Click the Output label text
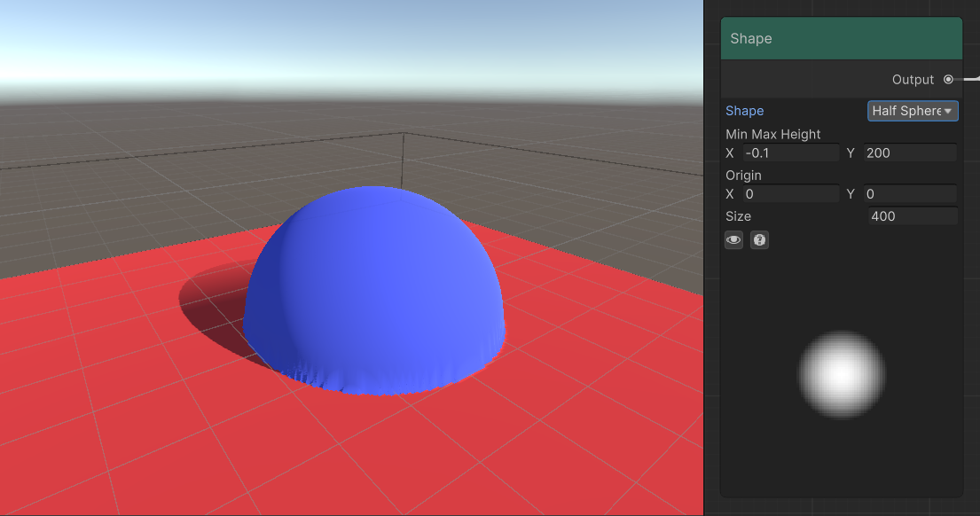Screen dimensions: 980x516 (913, 80)
